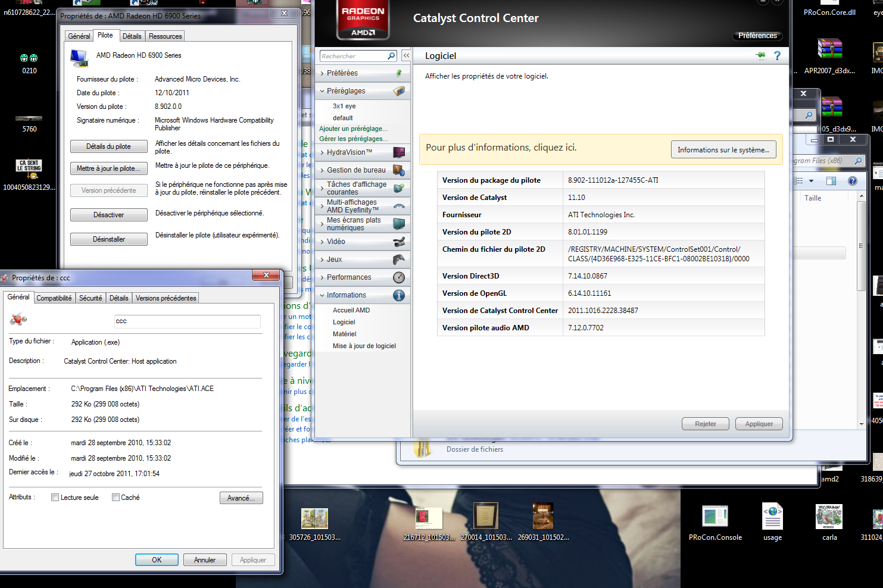The height and width of the screenshot is (588, 883).
Task: Click the Jeux gamepad icon
Action: [399, 259]
